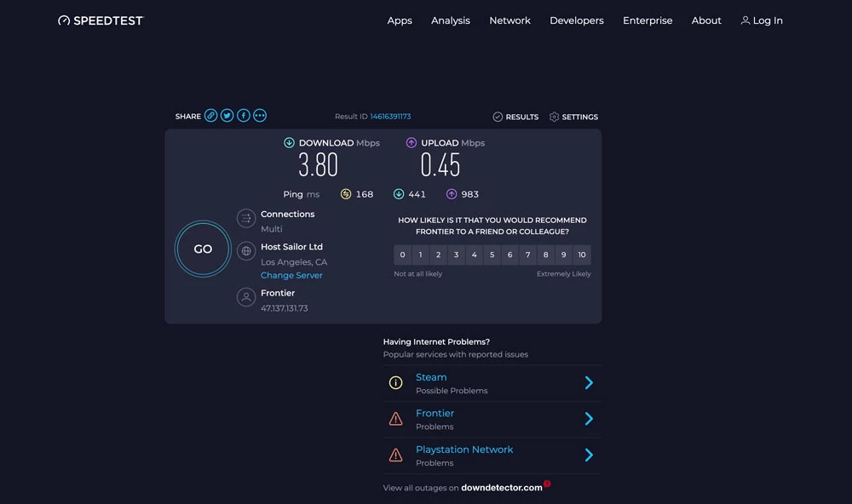Open the Developers menu
Viewport: 852px width, 504px height.
(x=577, y=20)
